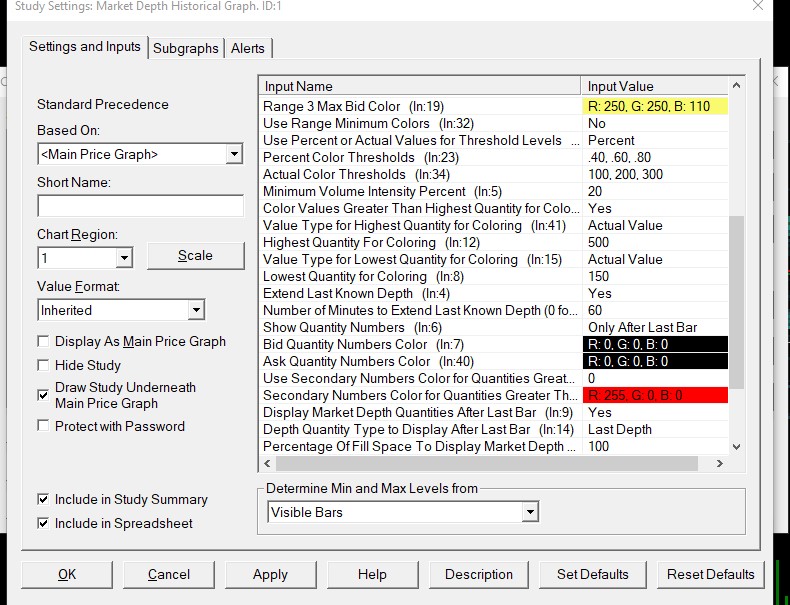Toggle Include in Spreadsheet checkbox

(43, 523)
